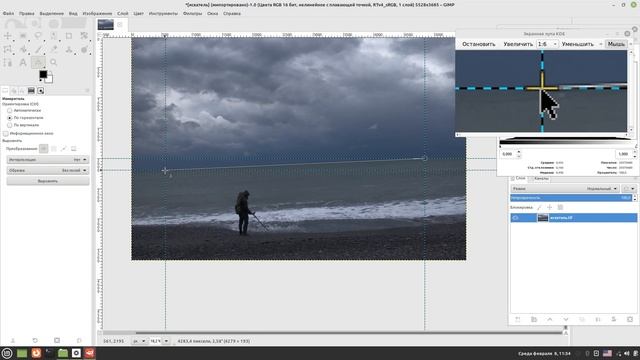Toggle eye visibility of the image layer
Screen dimensions: 640x360
516,218
